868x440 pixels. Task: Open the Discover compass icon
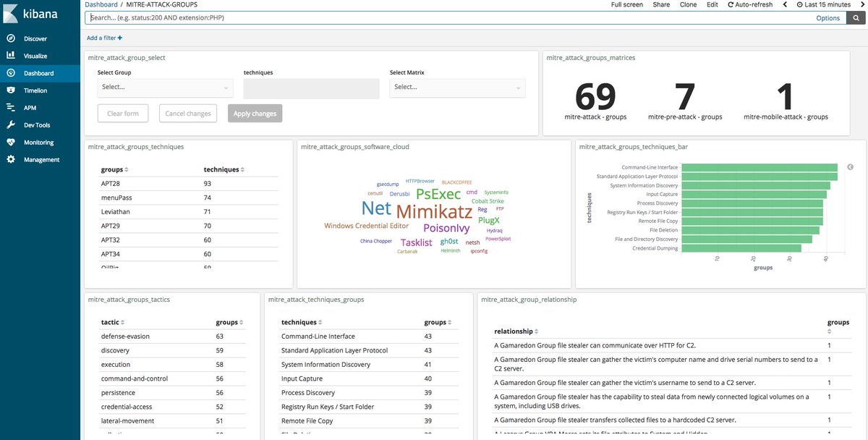point(11,39)
